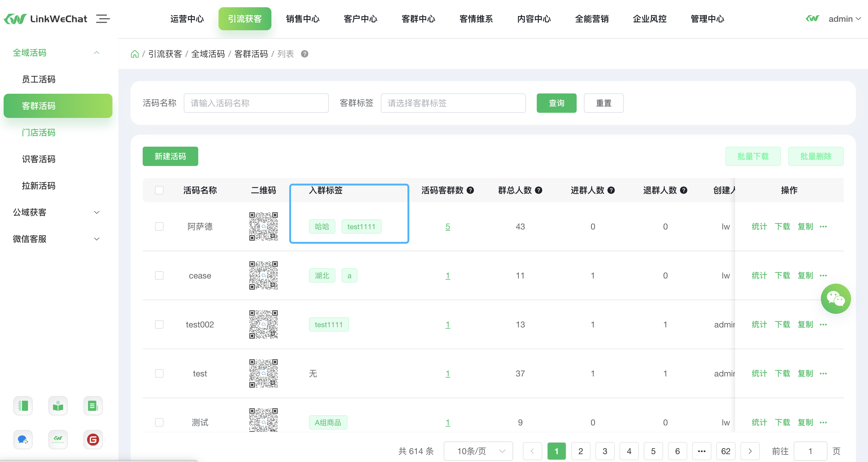Viewport: 868px width, 462px height.
Task: Select the test002 row checkbox
Action: pos(159,324)
